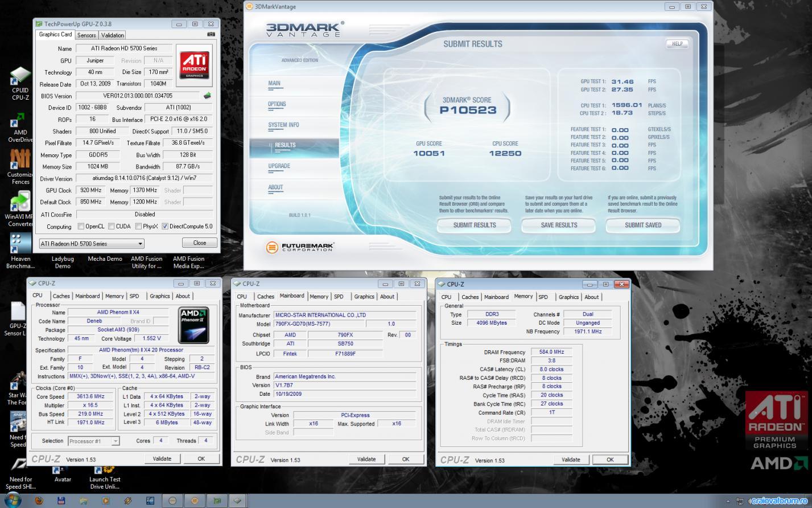Toggle the DirectCompute 5.0 checkbox
This screenshot has width=812, height=508.
165,226
